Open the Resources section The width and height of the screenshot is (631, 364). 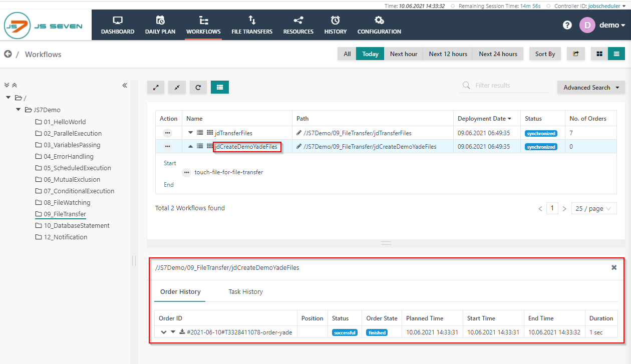tap(298, 25)
